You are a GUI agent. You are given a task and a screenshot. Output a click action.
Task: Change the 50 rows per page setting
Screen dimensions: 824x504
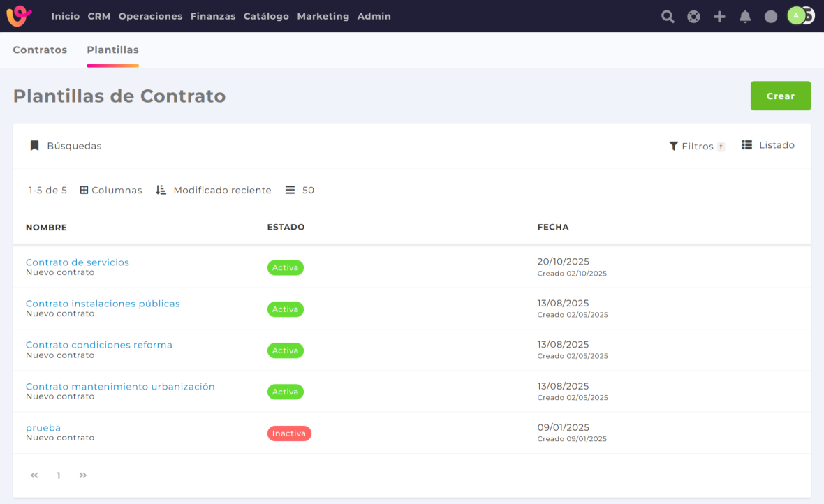point(300,190)
